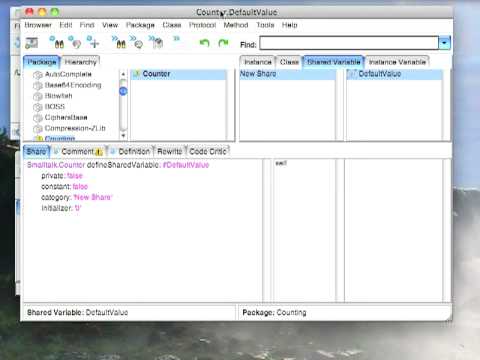Open the Definition tab
This screenshot has width=480, height=360.
pos(130,152)
